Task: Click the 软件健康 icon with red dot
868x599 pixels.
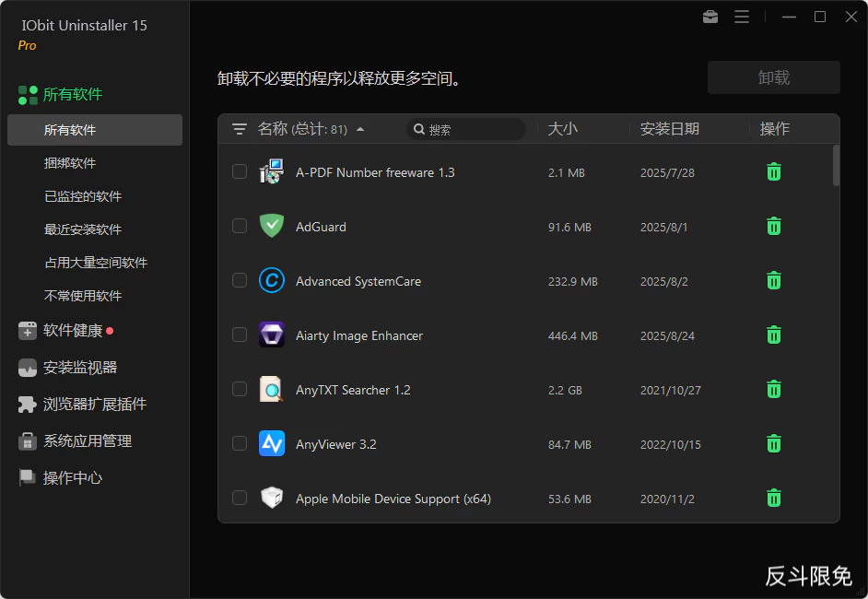Action: tap(27, 330)
